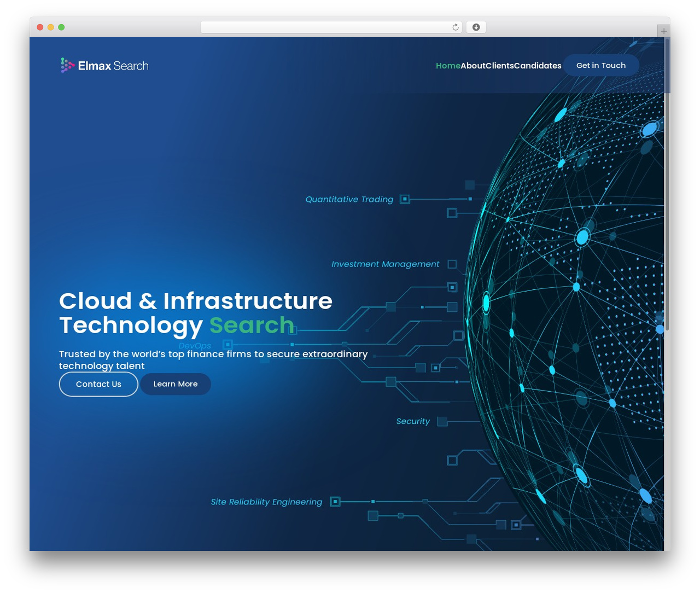The width and height of the screenshot is (700, 593).
Task: Click the Security label
Action: [413, 421]
